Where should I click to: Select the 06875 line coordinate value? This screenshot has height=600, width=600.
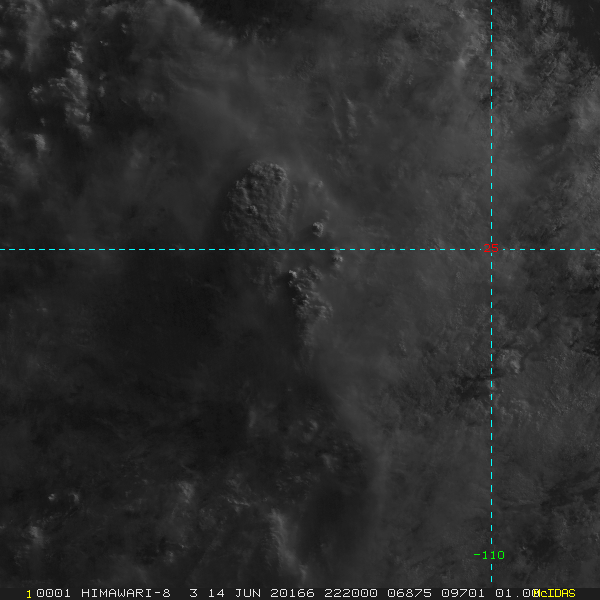click(409, 593)
